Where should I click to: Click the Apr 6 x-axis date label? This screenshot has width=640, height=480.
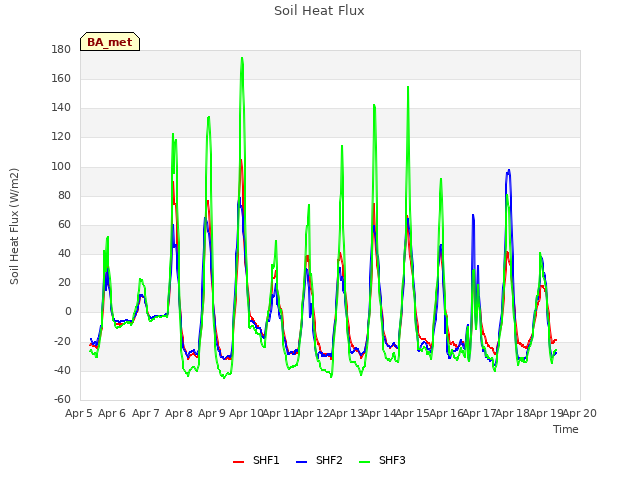tap(112, 413)
